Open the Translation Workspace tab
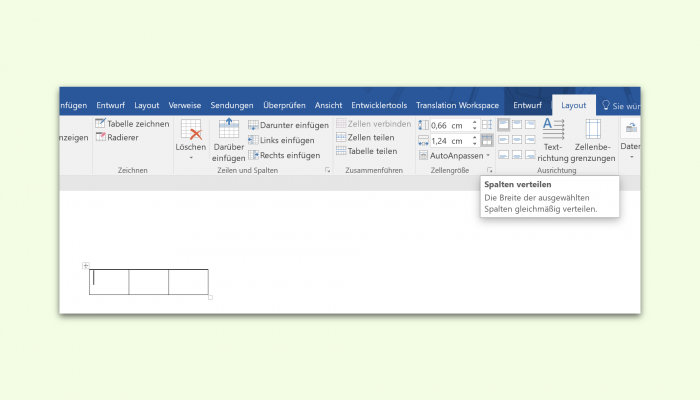Screen dimensions: 700x400 (x=457, y=105)
